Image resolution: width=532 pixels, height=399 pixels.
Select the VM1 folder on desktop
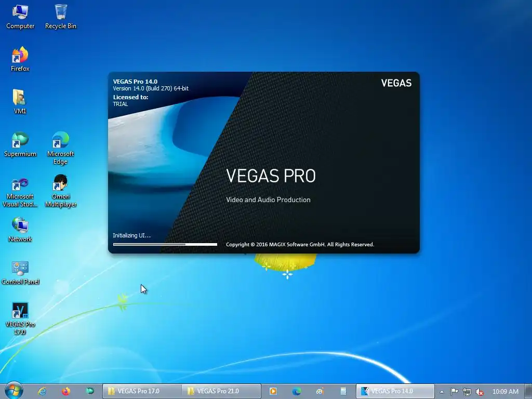(20, 101)
